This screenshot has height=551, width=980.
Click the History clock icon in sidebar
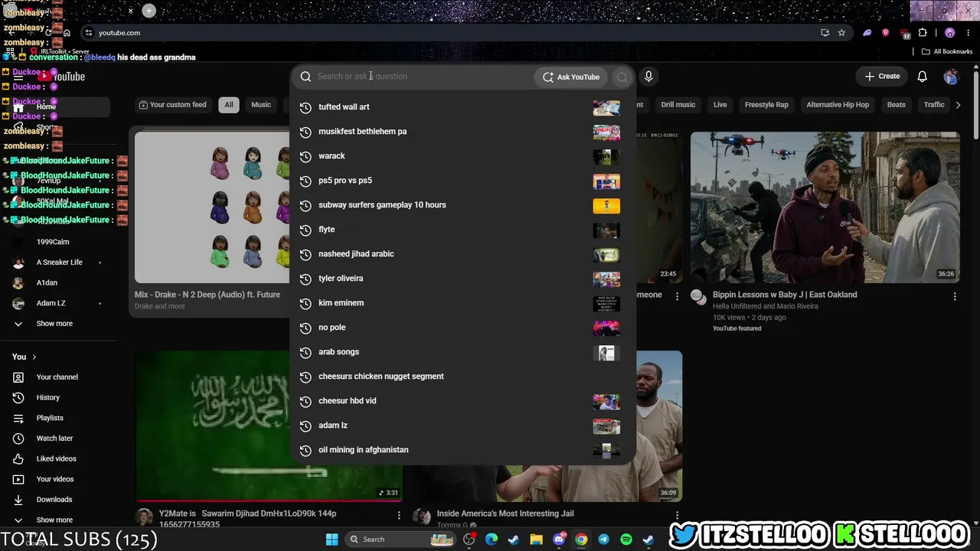[x=18, y=398]
